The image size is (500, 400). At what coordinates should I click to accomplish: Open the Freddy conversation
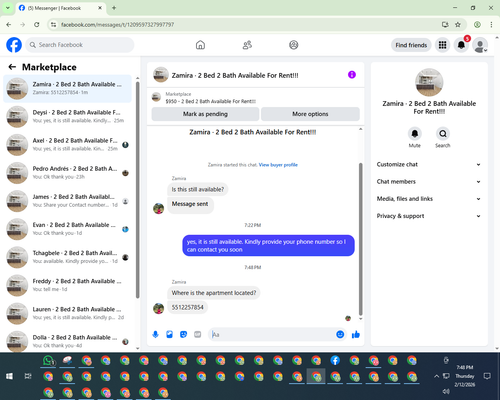(67, 285)
